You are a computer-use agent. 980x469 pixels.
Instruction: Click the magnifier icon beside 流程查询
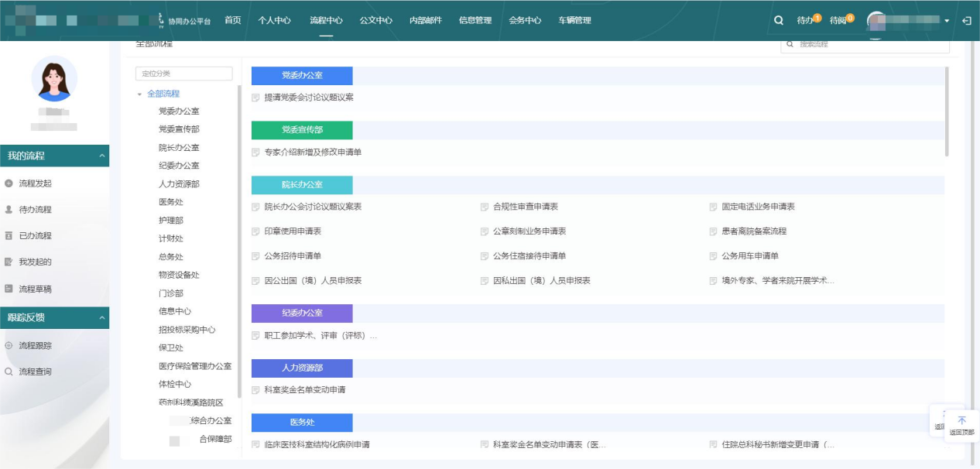[9, 371]
